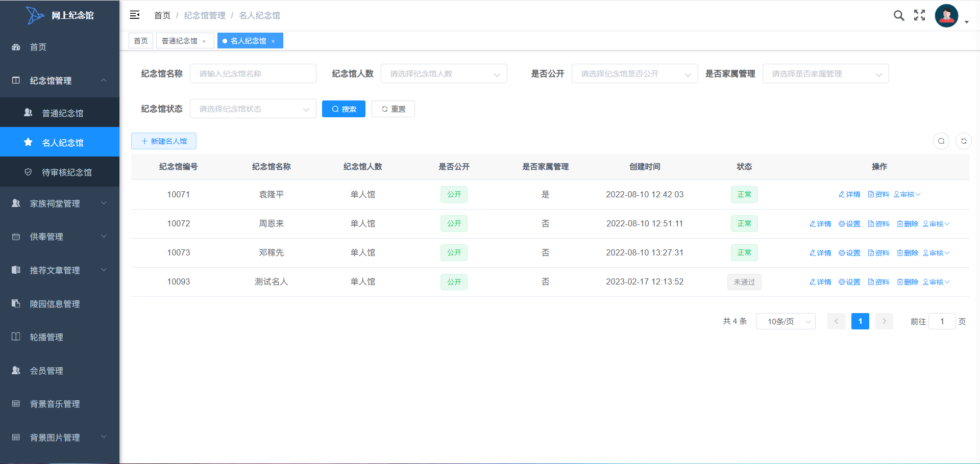Expand the 家族祠堂管理 menu

pos(60,203)
